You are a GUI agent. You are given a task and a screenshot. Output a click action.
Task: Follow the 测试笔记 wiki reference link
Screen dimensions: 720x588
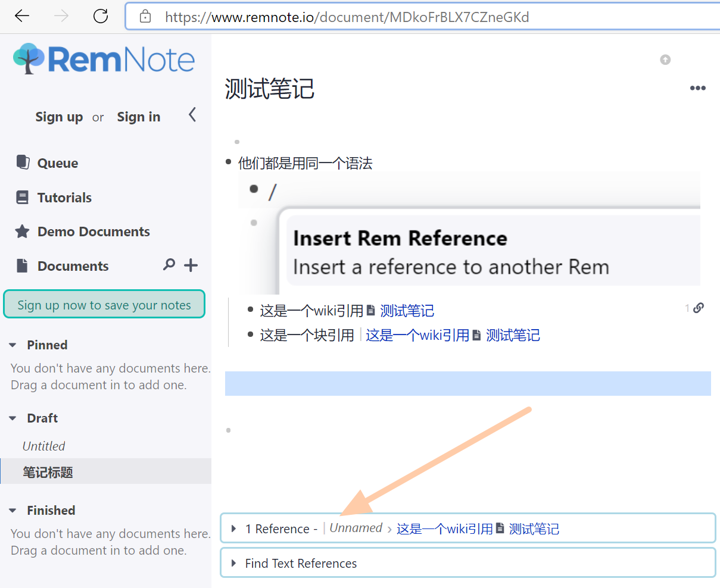coord(407,310)
